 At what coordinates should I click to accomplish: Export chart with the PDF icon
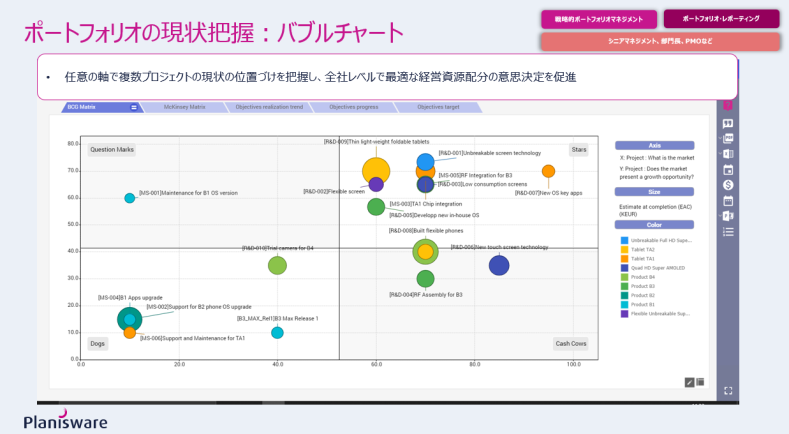(729, 138)
